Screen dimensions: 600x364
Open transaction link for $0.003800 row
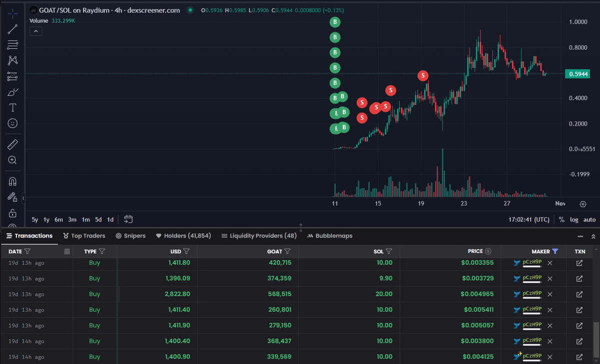coord(579,341)
